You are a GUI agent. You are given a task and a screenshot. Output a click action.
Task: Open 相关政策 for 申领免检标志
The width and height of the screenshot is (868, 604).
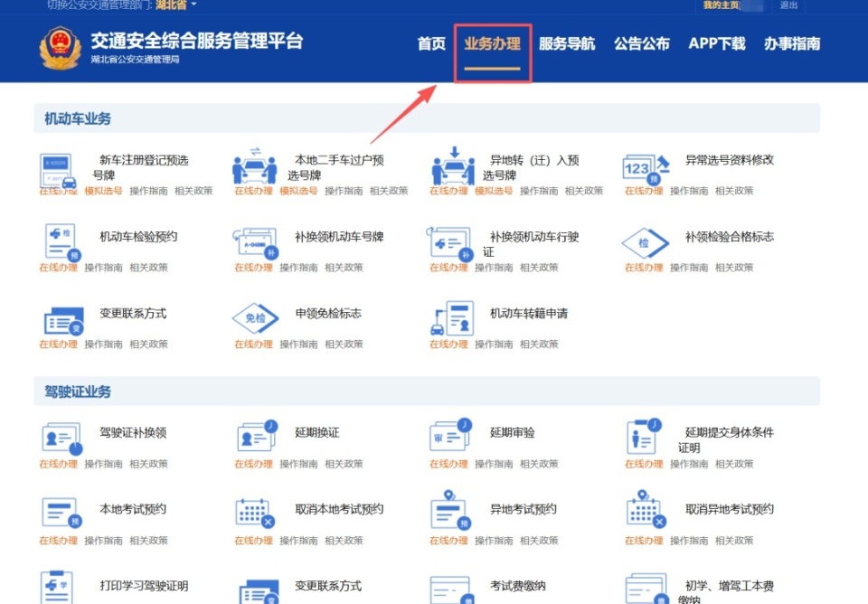pyautogui.click(x=344, y=344)
